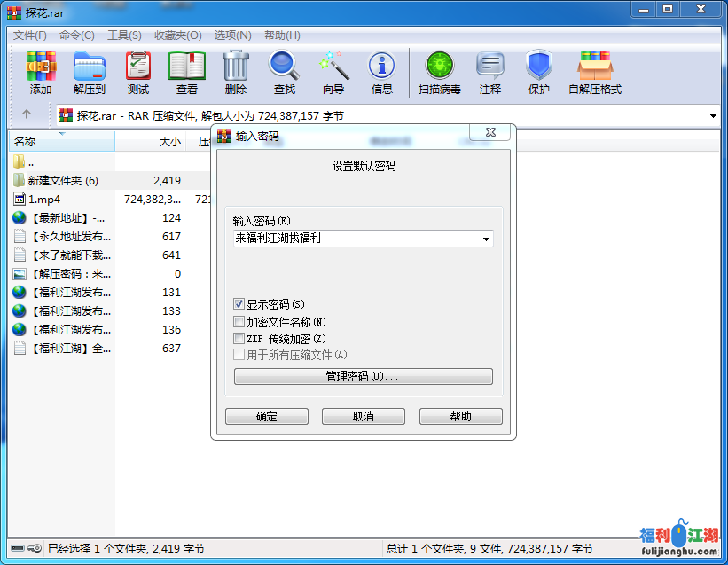Launch the 向导 (Wizard) icon
The width and height of the screenshot is (728, 565).
point(333,71)
